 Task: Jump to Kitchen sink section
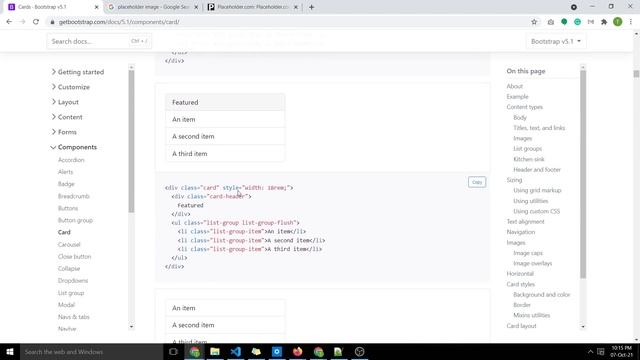[x=529, y=159]
